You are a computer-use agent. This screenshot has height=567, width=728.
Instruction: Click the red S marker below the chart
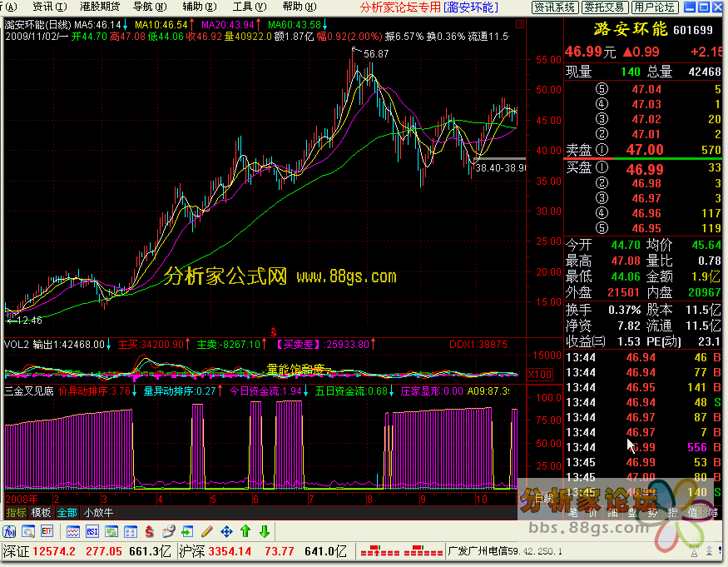(x=274, y=332)
